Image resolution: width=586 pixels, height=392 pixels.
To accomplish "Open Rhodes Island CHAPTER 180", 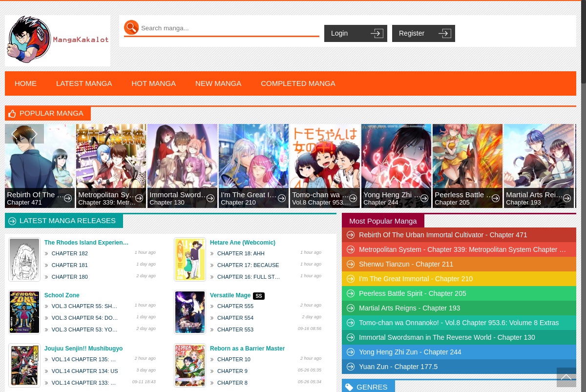I will [x=70, y=277].
